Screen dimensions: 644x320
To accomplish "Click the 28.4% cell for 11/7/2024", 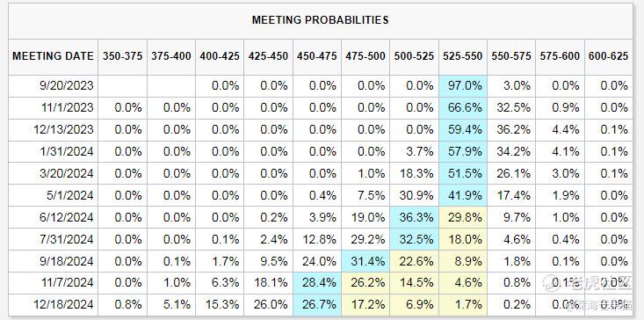I will pyautogui.click(x=317, y=283).
